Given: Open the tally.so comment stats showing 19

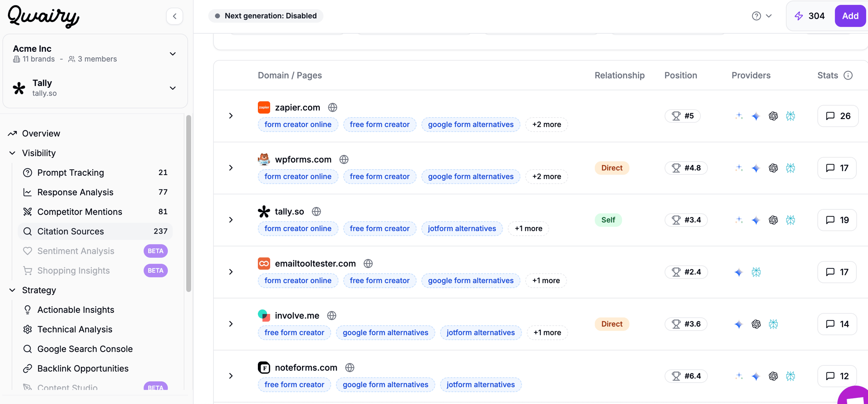Looking at the screenshot, I should pos(837,220).
